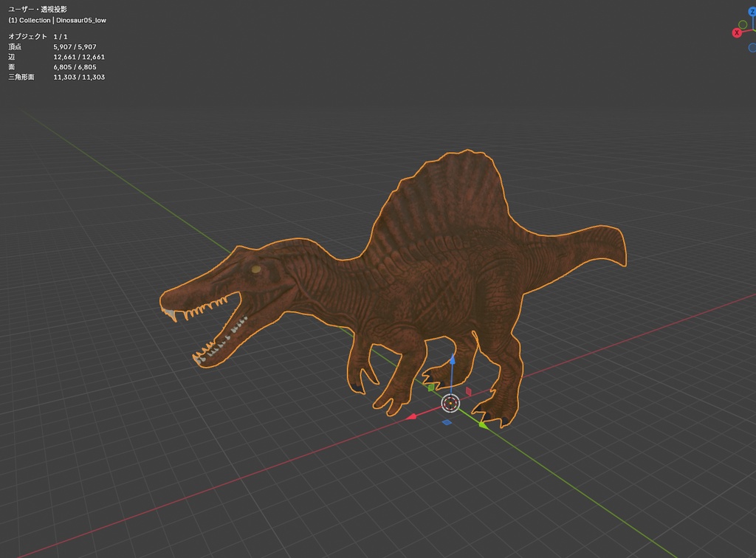Click the 'ユーザー・透視投影' view label

(x=38, y=9)
